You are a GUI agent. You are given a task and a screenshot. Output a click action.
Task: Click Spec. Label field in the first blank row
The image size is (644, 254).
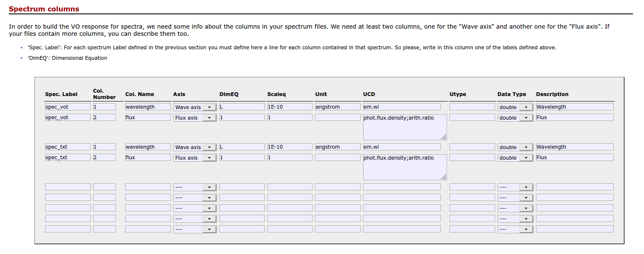[68, 187]
